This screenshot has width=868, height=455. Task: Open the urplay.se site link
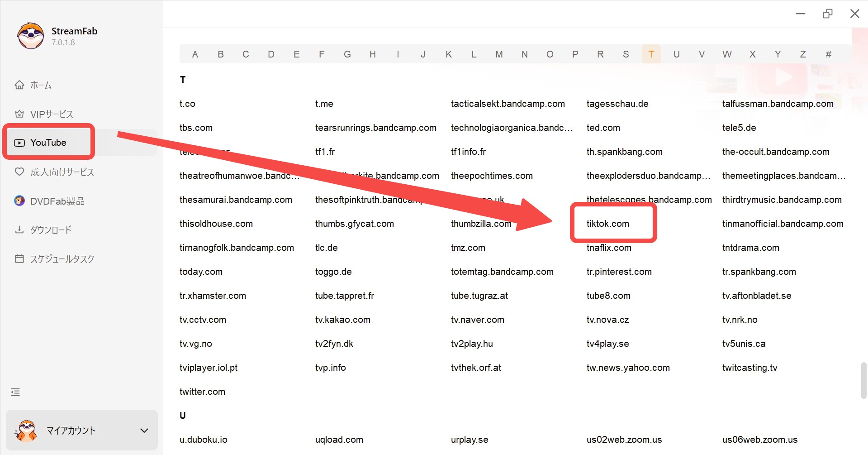[469, 440]
